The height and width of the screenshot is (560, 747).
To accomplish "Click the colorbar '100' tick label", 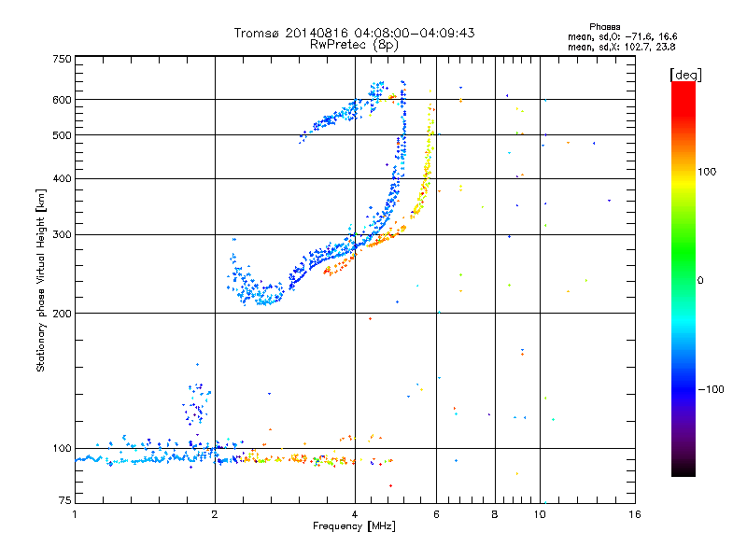I will pos(707,172).
